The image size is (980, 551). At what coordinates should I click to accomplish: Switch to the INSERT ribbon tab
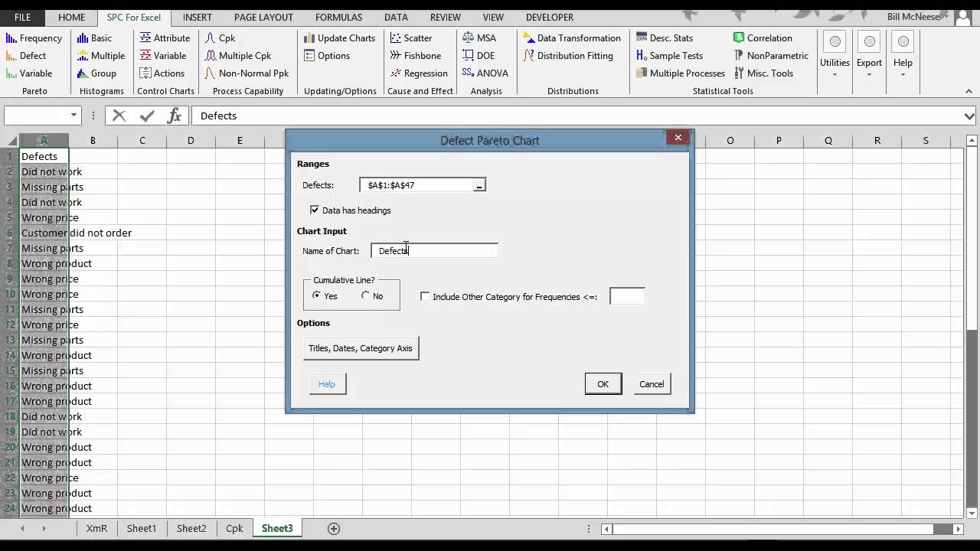[x=197, y=17]
